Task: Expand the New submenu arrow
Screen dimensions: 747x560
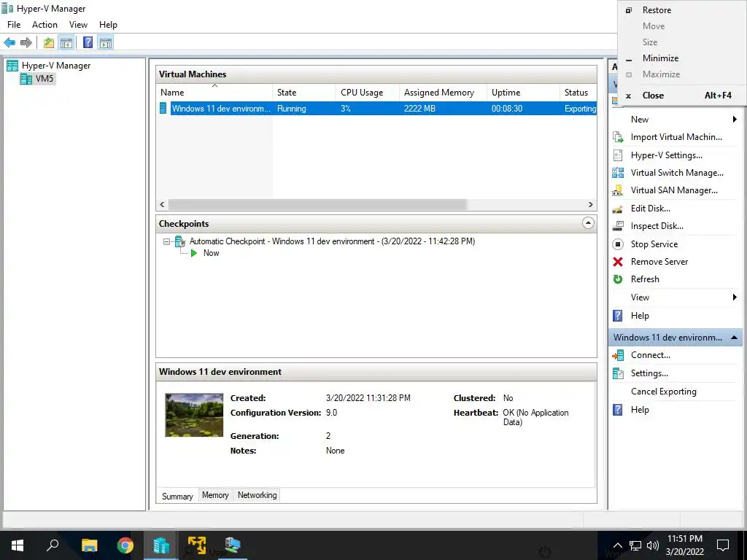Action: (x=735, y=120)
